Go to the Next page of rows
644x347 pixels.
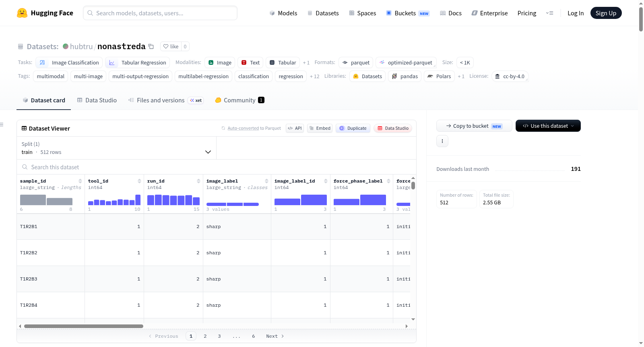pyautogui.click(x=275, y=336)
